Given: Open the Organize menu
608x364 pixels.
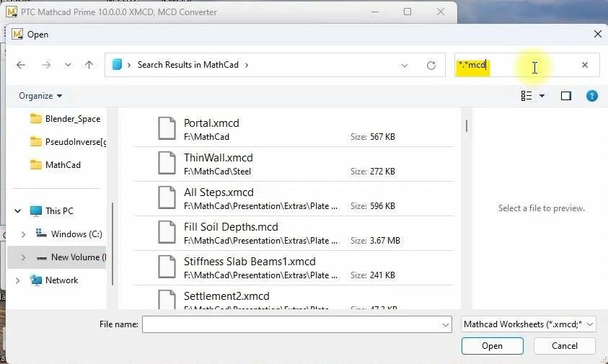Looking at the screenshot, I should tap(40, 96).
